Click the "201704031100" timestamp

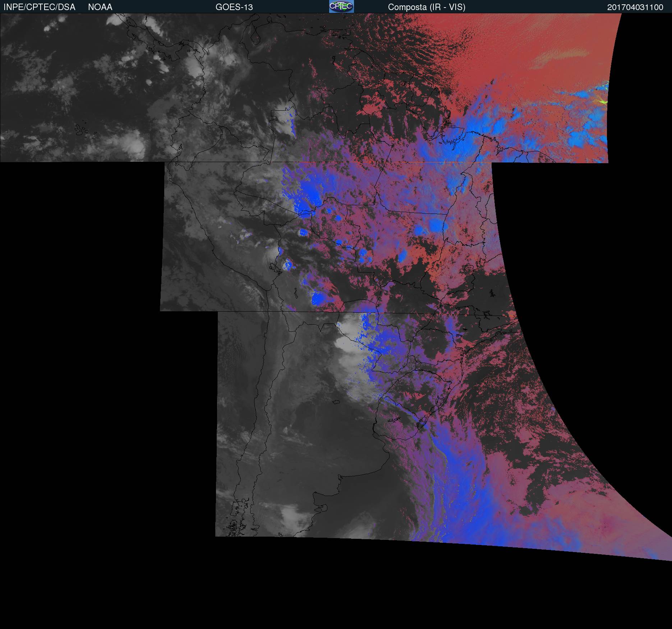[x=635, y=7]
